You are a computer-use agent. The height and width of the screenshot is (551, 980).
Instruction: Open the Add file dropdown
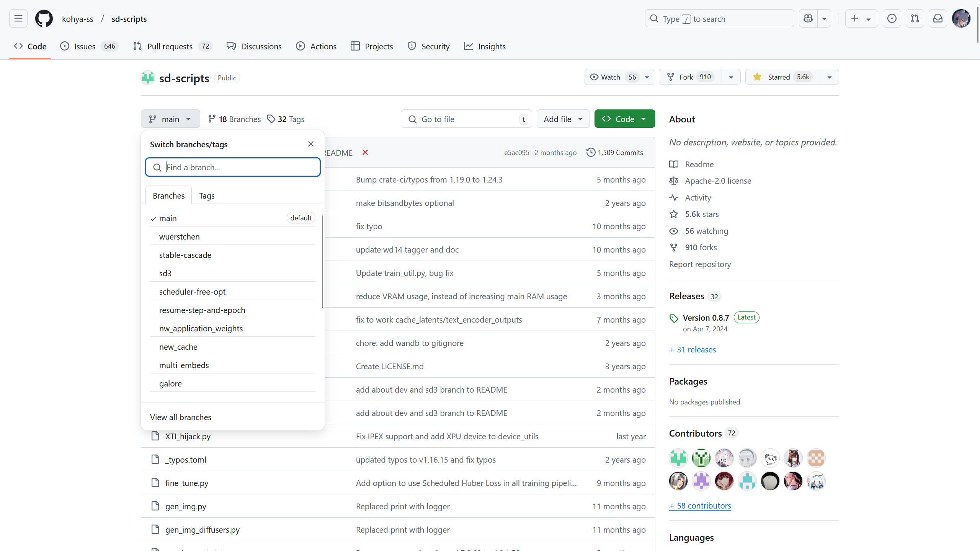(563, 119)
